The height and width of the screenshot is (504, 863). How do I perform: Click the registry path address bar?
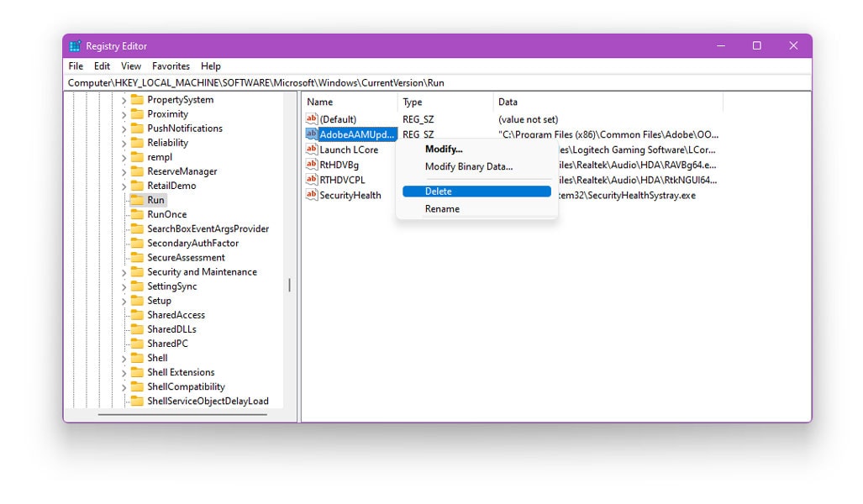click(x=438, y=82)
